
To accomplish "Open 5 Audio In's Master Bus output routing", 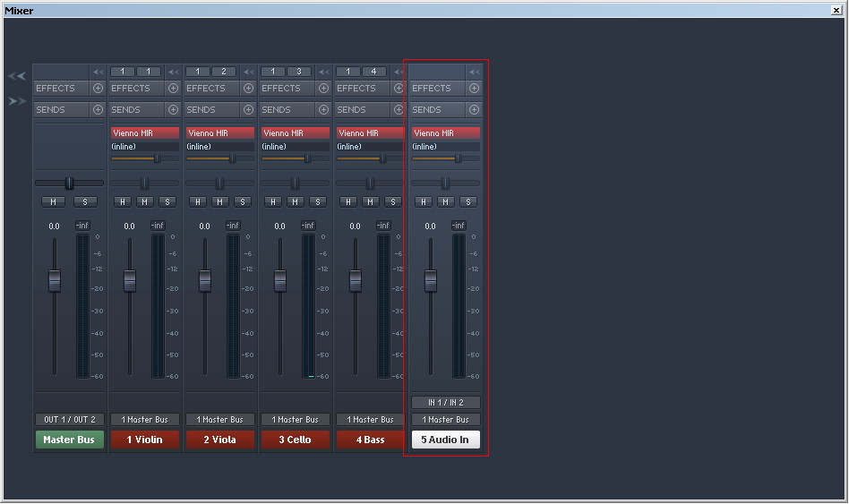I will tap(446, 420).
